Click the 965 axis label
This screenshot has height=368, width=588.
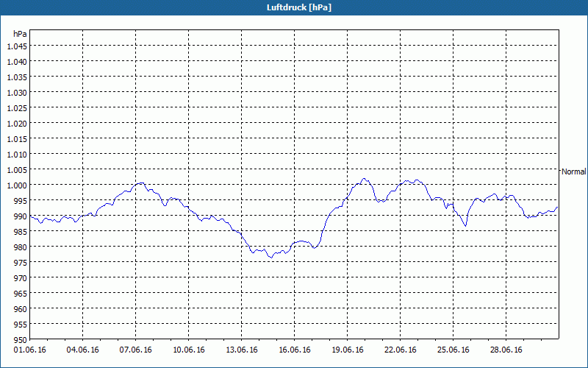pyautogui.click(x=21, y=294)
